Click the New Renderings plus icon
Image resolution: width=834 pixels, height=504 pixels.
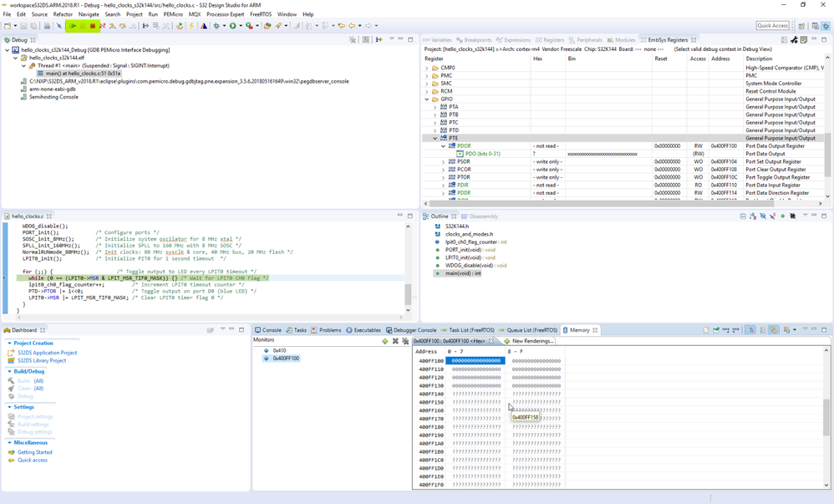(507, 341)
